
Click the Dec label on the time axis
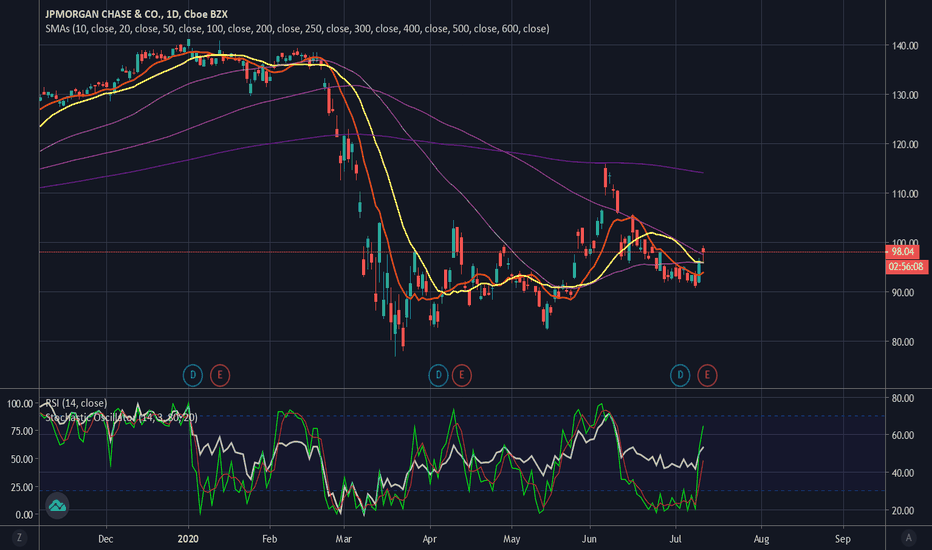(105, 539)
